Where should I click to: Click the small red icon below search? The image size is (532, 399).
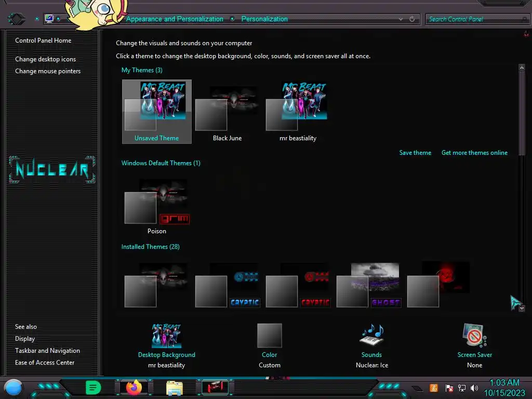point(526,34)
